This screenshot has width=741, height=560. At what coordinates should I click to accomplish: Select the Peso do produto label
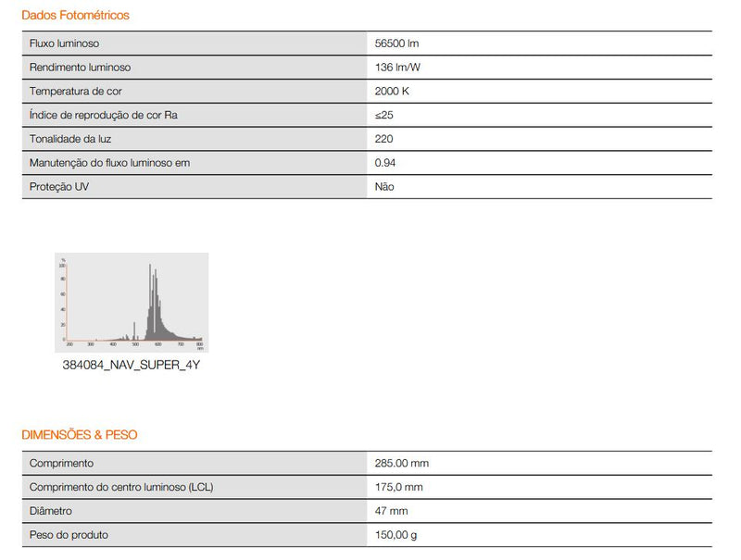click(x=69, y=535)
